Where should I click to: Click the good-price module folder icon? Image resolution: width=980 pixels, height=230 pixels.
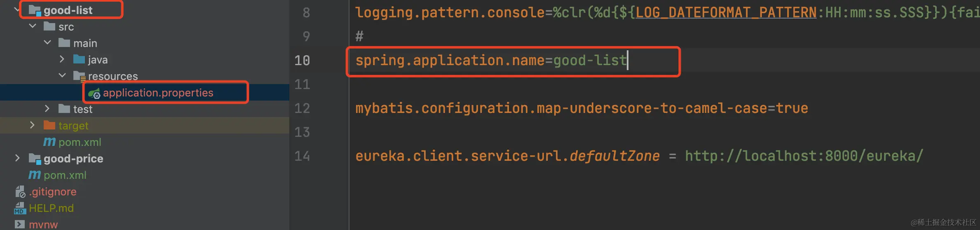click(x=35, y=159)
